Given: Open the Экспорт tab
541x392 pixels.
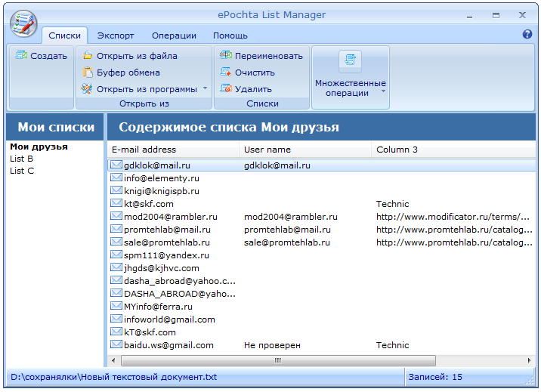Looking at the screenshot, I should tap(116, 35).
